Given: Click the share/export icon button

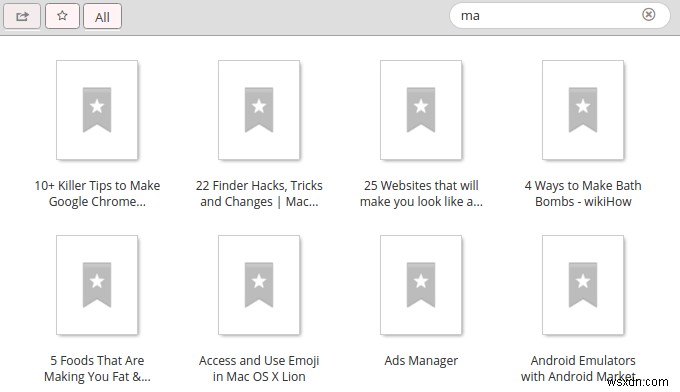Looking at the screenshot, I should pyautogui.click(x=22, y=16).
